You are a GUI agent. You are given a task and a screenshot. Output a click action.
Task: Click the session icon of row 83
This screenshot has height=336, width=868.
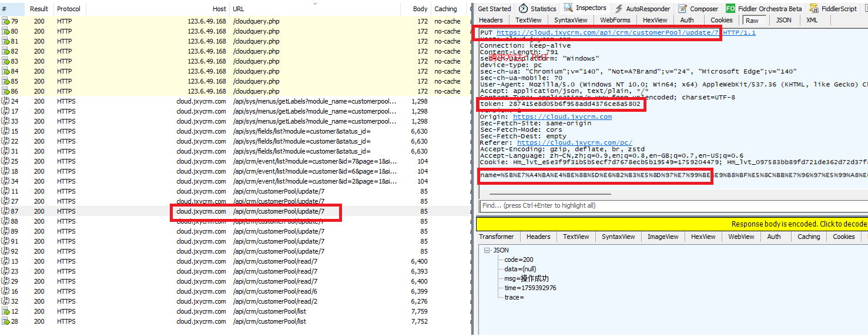pyautogui.click(x=5, y=61)
